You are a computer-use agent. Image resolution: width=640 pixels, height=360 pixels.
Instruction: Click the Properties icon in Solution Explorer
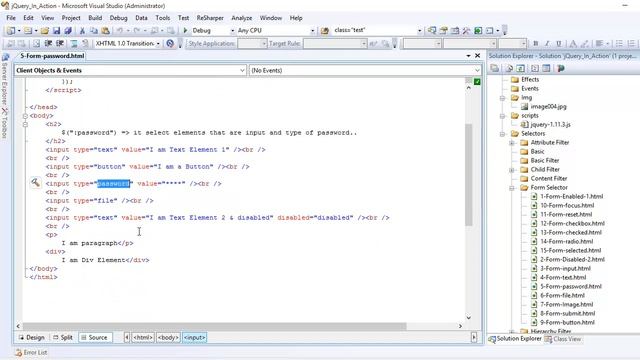click(494, 68)
